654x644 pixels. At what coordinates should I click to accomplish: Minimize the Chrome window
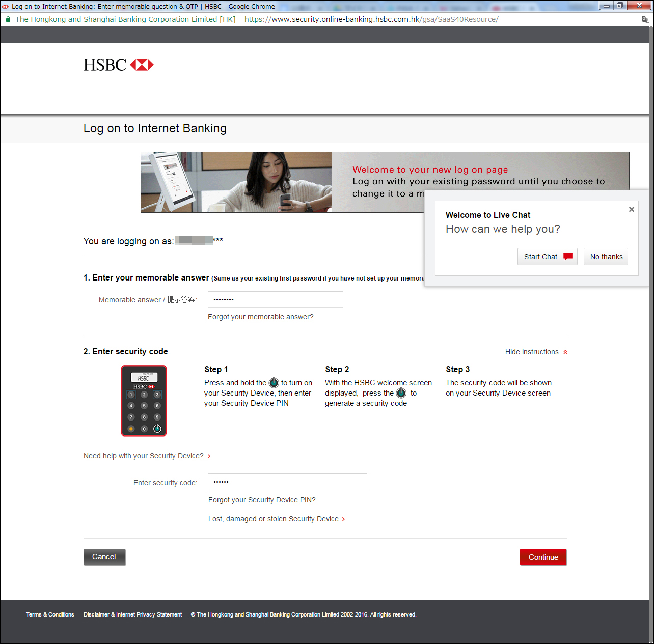point(607,6)
